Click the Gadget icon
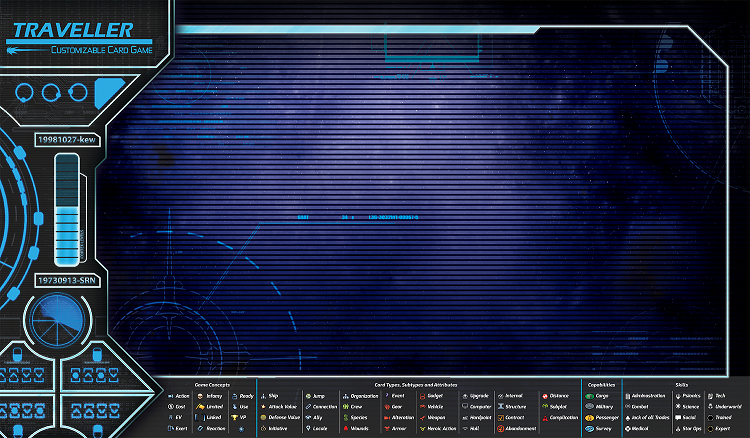 (422, 396)
